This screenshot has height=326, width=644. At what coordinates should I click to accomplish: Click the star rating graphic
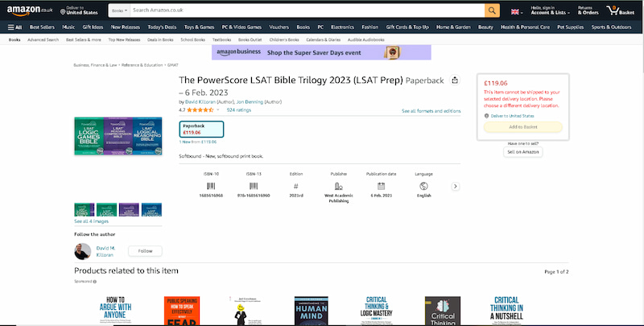coord(200,110)
